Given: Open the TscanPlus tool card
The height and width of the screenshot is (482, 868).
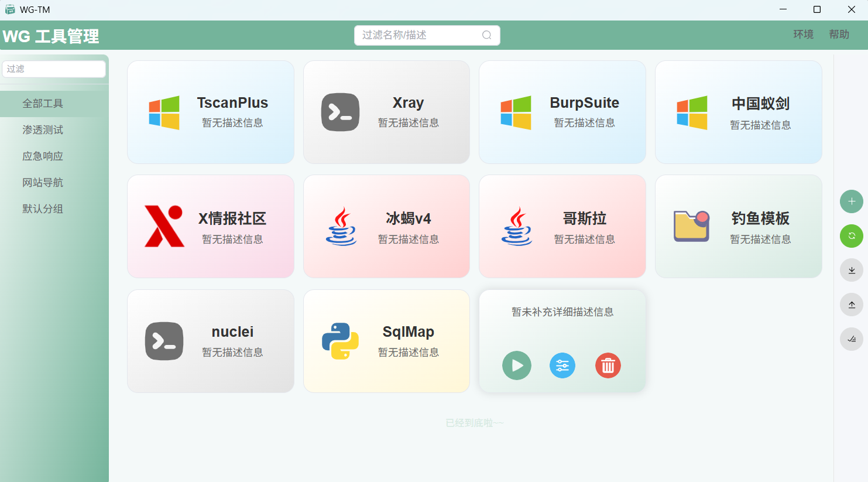Looking at the screenshot, I should tap(211, 112).
